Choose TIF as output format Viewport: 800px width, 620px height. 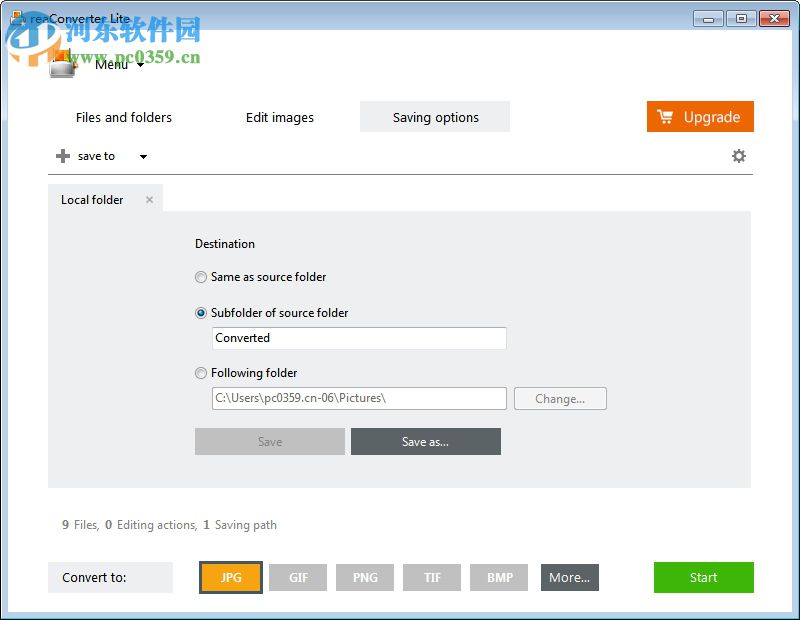click(432, 577)
